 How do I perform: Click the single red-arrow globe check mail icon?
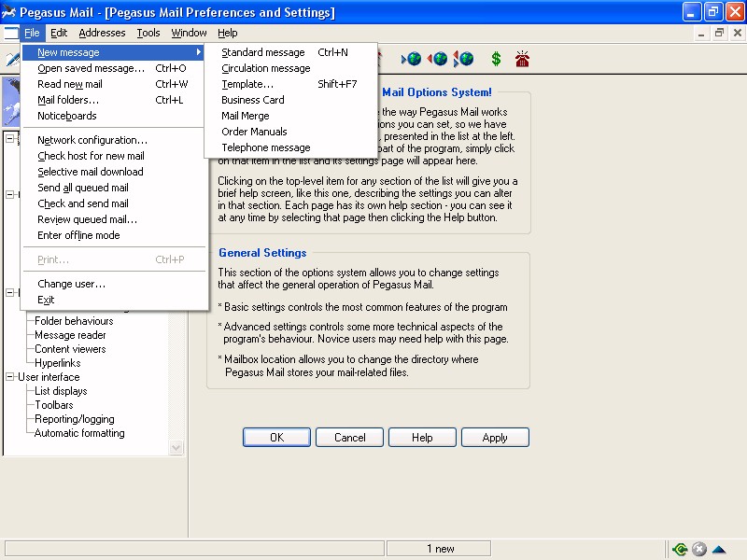click(x=437, y=59)
